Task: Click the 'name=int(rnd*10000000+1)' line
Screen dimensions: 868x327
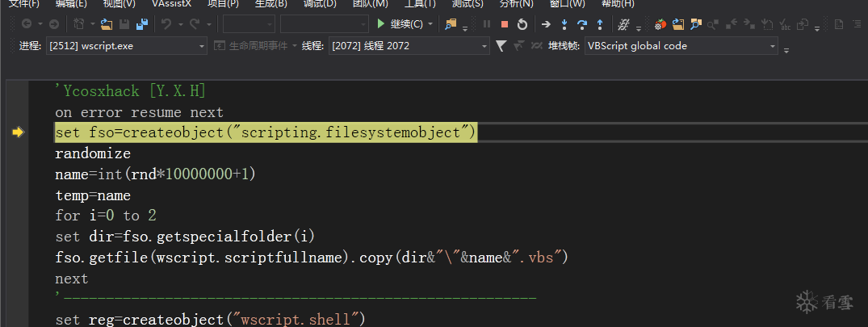Action: [x=156, y=174]
